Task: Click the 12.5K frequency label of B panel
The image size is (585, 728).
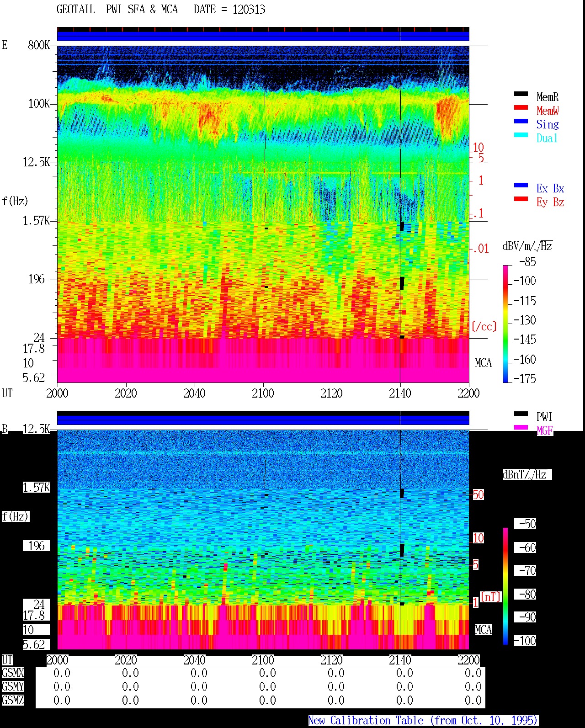Action: click(36, 429)
